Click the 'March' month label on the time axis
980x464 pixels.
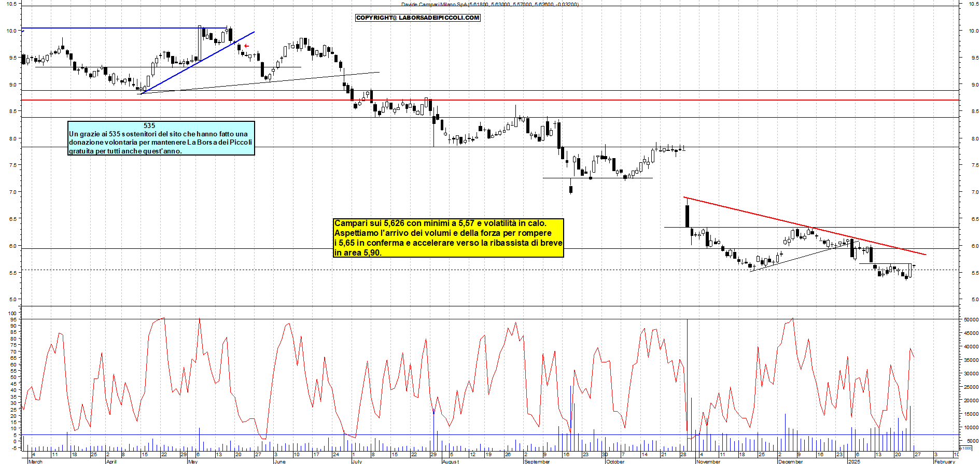pos(35,461)
